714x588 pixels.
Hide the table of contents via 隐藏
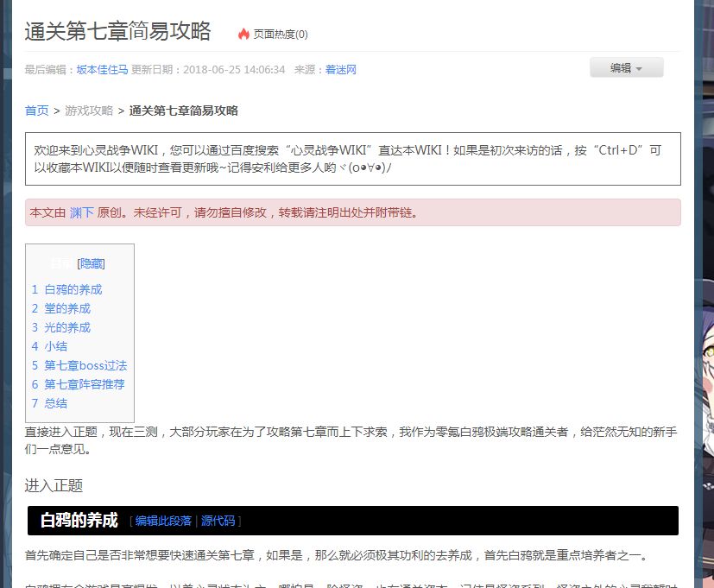point(91,263)
